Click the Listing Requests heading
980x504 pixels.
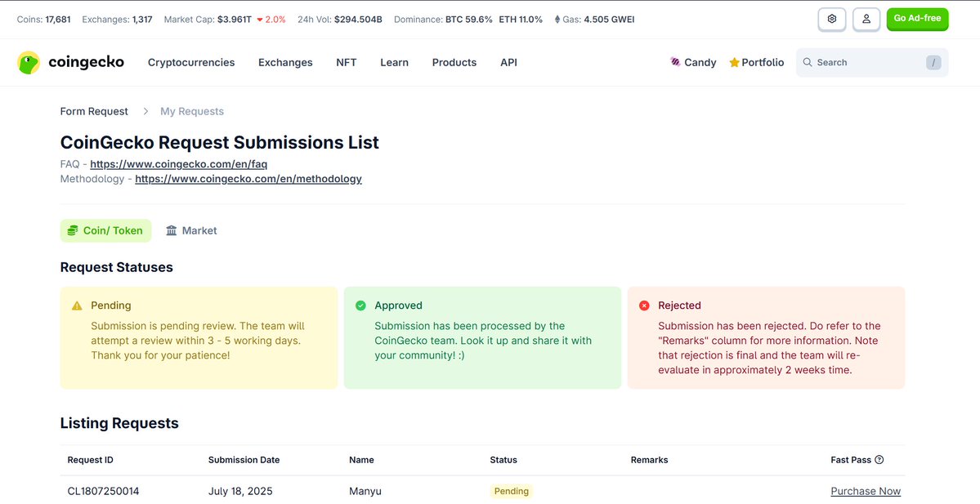(119, 423)
